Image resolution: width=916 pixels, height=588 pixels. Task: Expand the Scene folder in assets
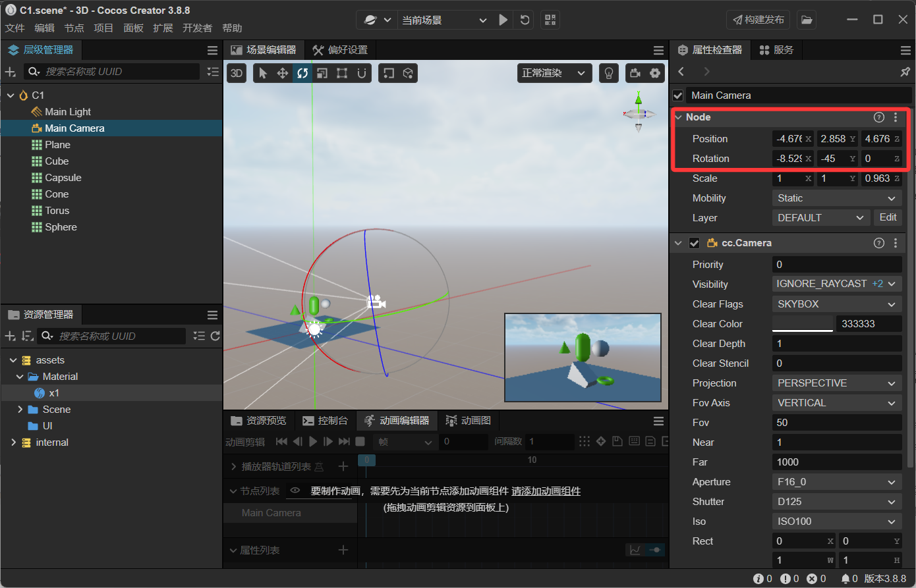coord(20,410)
